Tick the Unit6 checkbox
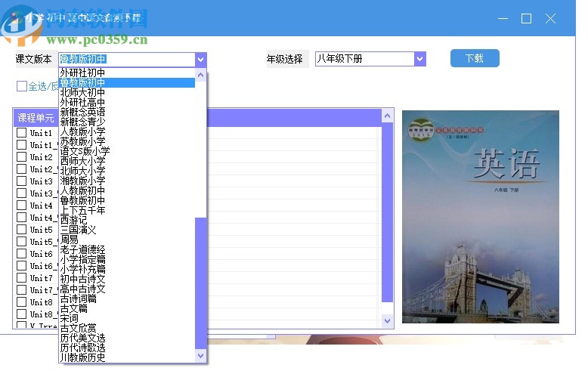This screenshot has width=588, height=371. [22, 254]
